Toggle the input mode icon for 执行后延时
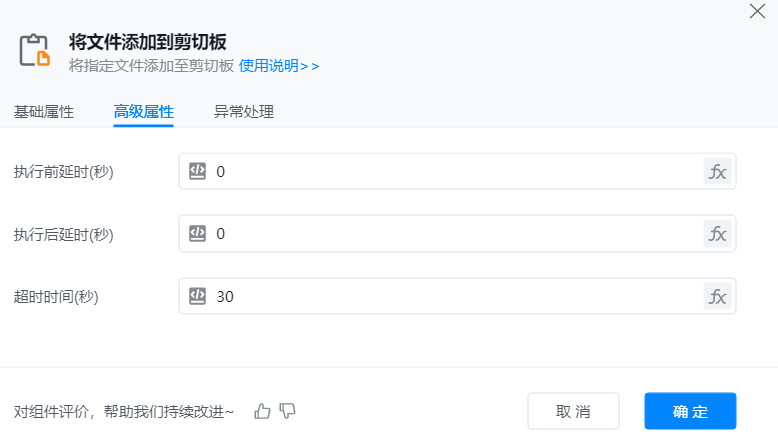The image size is (778, 443). (x=198, y=233)
